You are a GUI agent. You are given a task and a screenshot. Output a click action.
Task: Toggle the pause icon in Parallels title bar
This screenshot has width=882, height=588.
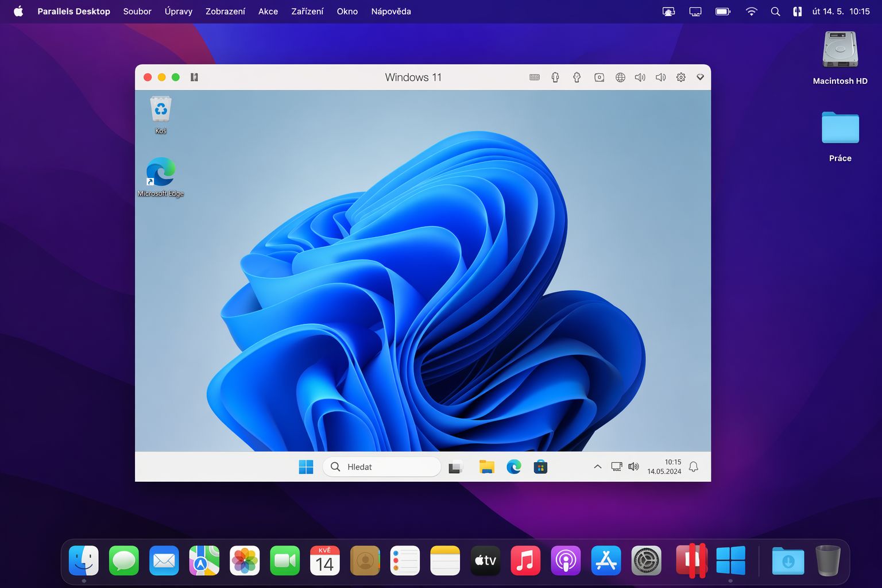(x=194, y=78)
